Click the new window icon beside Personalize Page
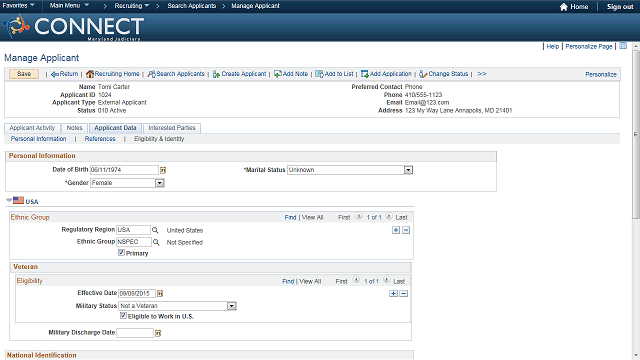The height and width of the screenshot is (360, 640). coord(623,46)
